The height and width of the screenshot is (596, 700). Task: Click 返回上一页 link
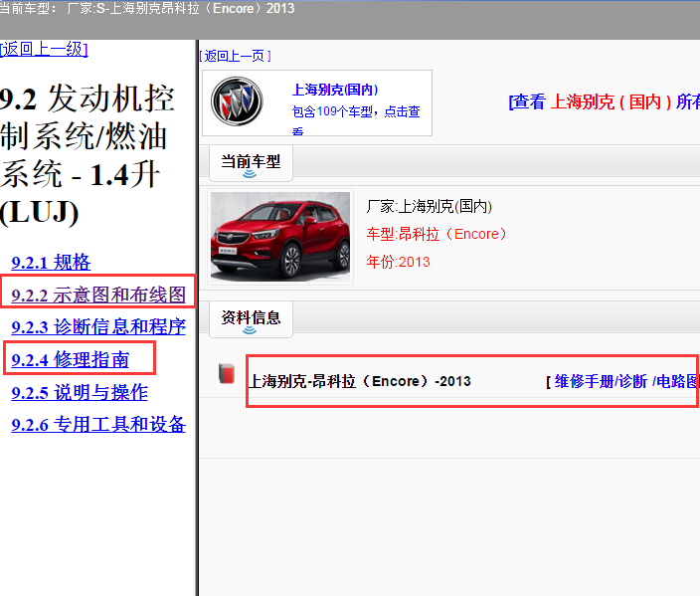tap(236, 56)
